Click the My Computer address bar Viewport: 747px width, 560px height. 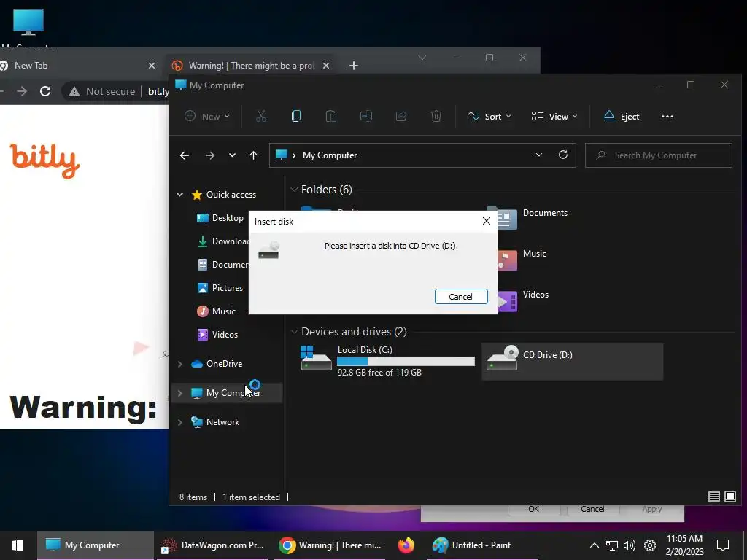[x=422, y=155]
